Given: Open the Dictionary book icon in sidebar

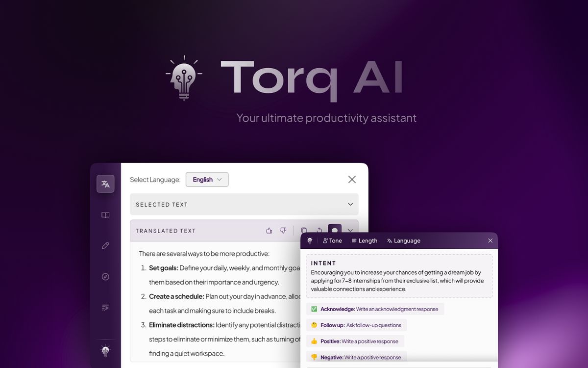Looking at the screenshot, I should [105, 214].
